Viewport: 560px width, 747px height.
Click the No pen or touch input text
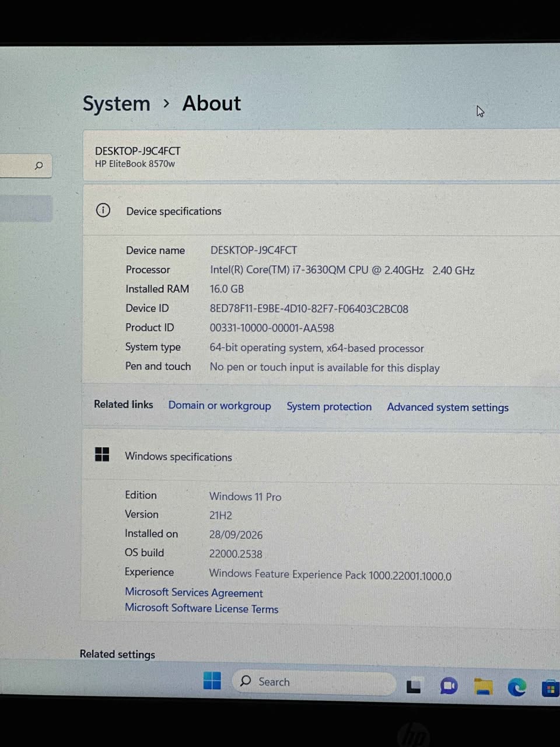(x=324, y=368)
